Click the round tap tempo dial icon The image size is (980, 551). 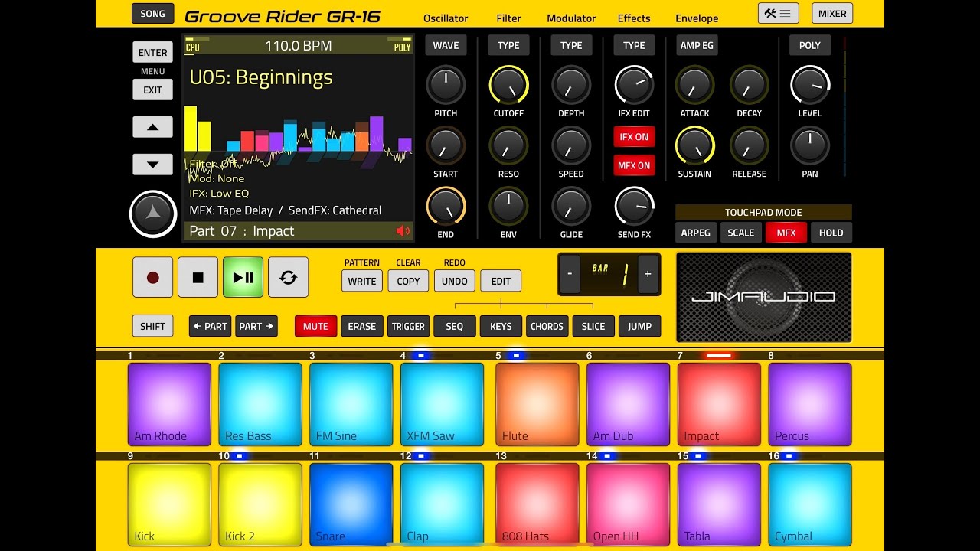coord(153,214)
